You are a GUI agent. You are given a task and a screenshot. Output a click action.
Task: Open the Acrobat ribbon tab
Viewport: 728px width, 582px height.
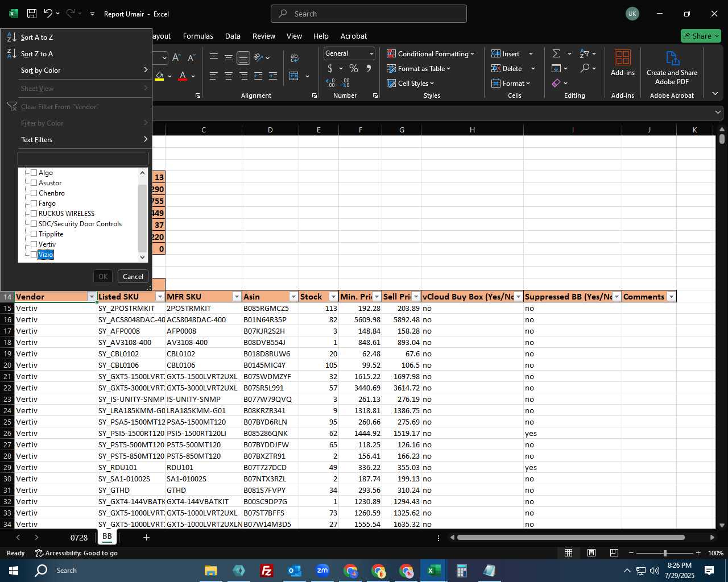354,36
